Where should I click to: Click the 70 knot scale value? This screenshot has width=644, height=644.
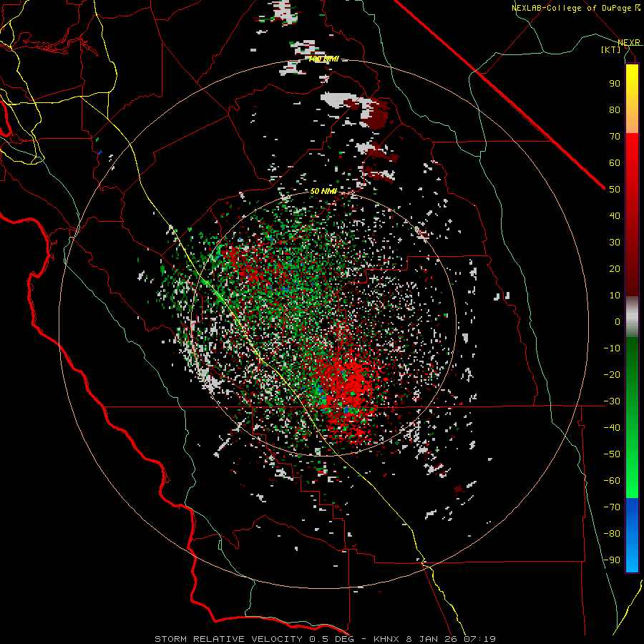615,137
